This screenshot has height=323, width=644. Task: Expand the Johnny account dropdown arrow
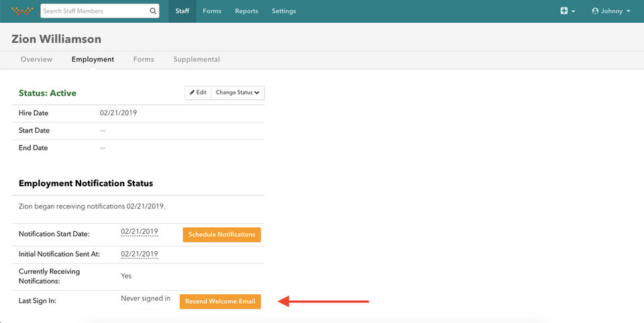coord(628,11)
